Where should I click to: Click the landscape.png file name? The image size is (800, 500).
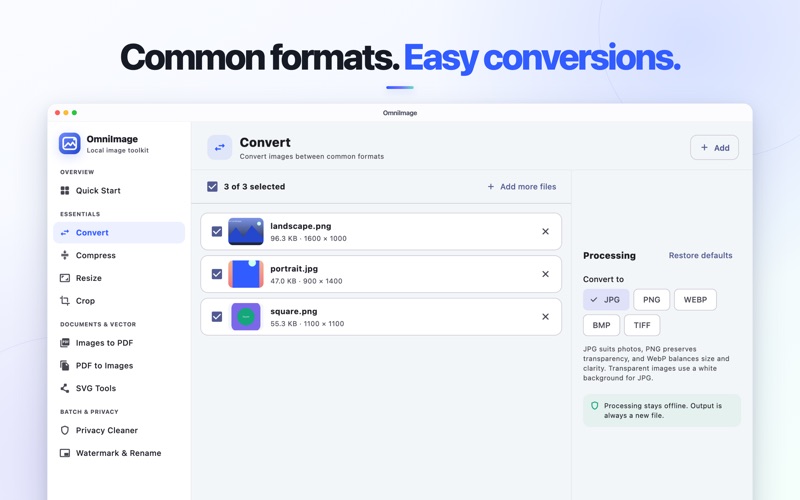[x=301, y=226]
